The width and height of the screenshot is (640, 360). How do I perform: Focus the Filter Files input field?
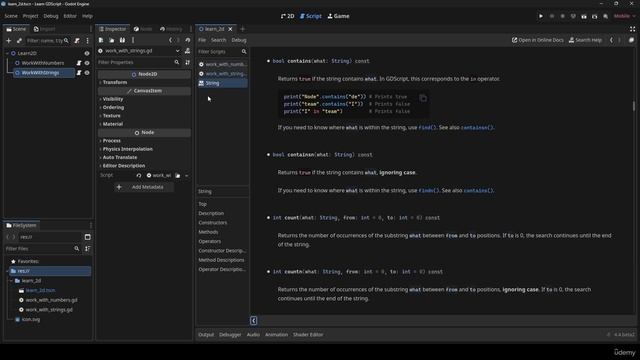(x=42, y=249)
